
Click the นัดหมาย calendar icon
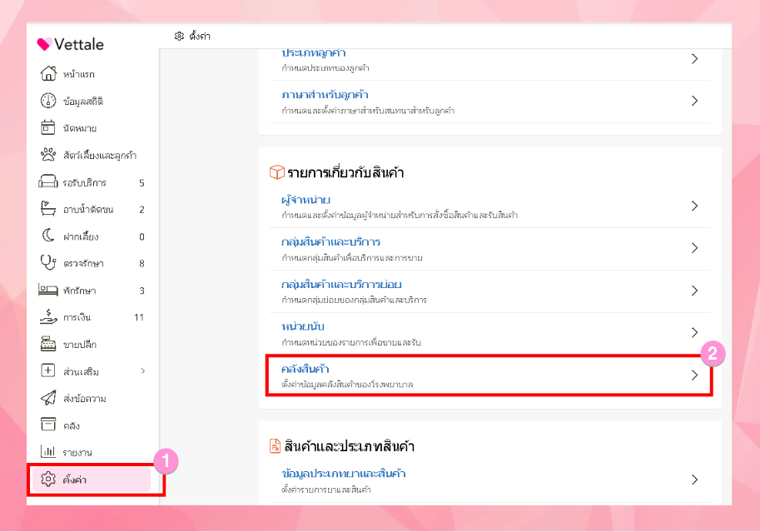pos(48,127)
